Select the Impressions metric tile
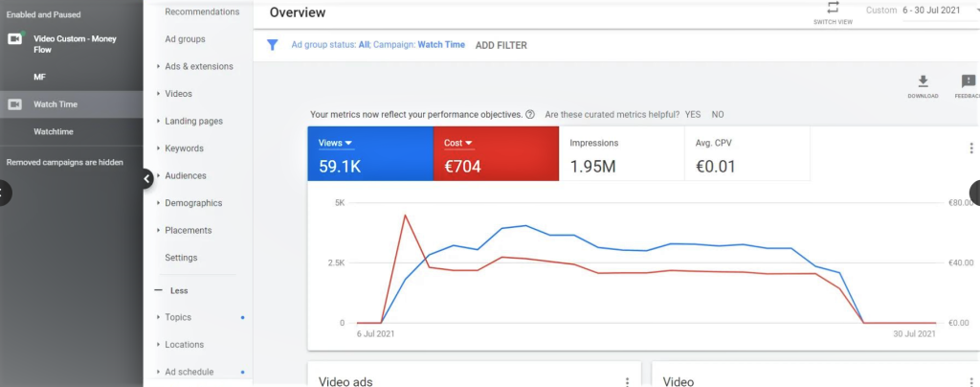 point(621,154)
